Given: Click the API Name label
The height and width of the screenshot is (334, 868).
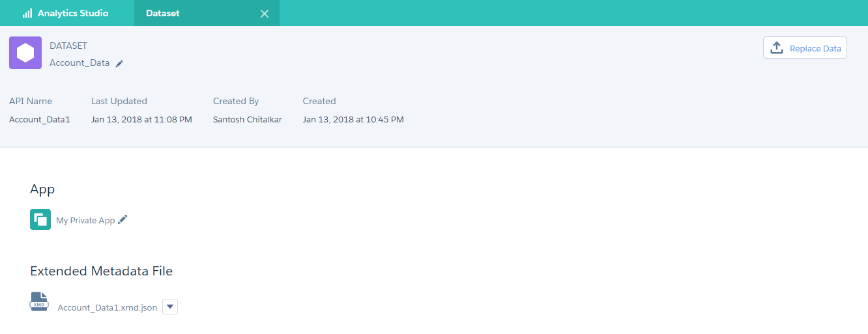Looking at the screenshot, I should [31, 101].
